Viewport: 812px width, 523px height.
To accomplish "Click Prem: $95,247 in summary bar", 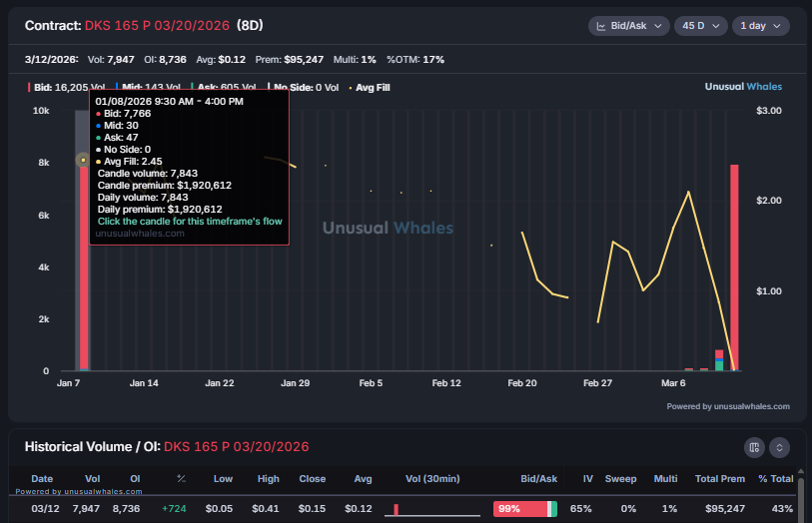I will (289, 60).
